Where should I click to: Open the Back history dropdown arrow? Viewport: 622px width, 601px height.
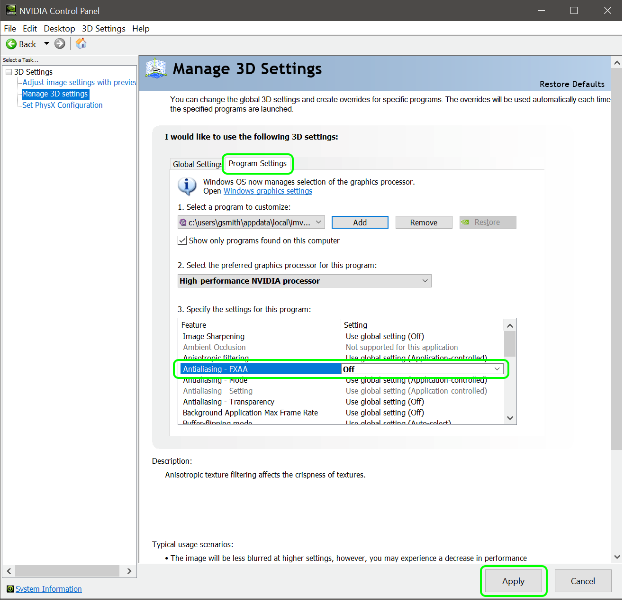point(46,44)
